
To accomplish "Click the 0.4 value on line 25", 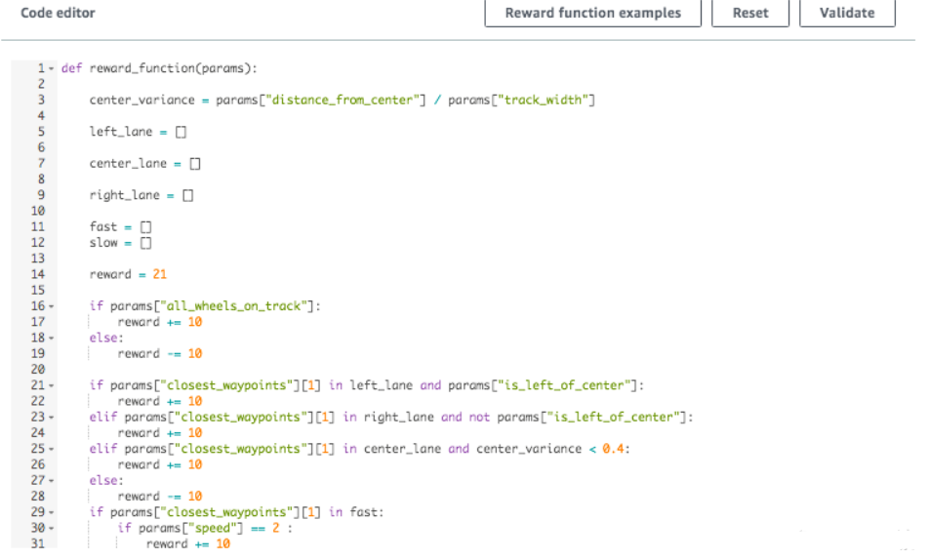I will pyautogui.click(x=613, y=449).
